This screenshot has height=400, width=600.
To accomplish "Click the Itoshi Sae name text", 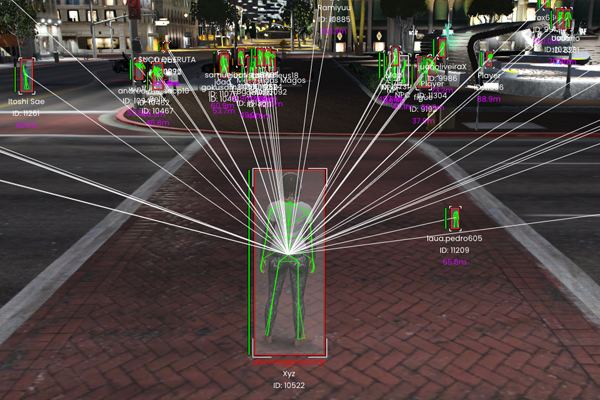I will coord(25,101).
